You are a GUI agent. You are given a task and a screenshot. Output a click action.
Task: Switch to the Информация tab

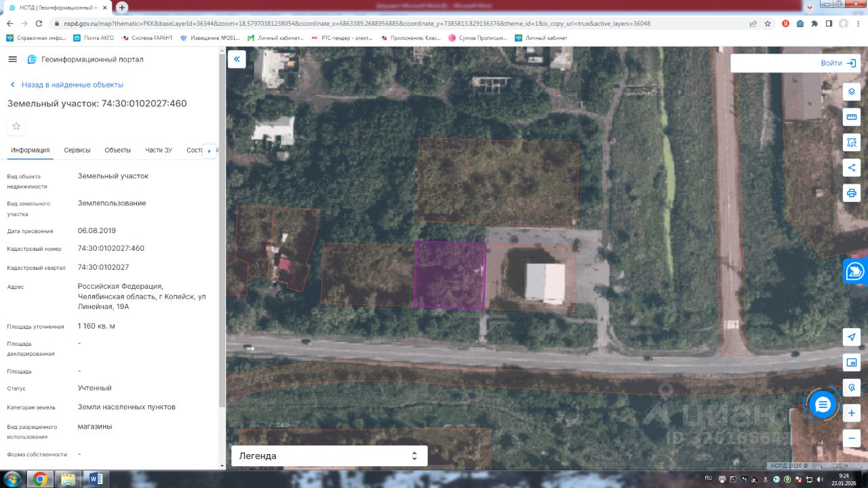coord(30,150)
